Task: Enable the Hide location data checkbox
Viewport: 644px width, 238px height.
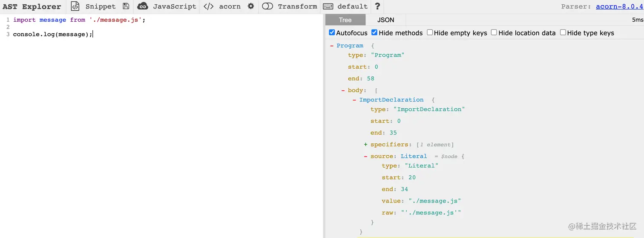Action: pyautogui.click(x=494, y=32)
